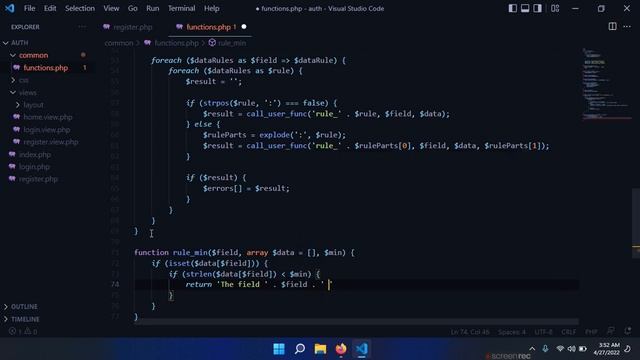Click the Spaces: 4 indentation status

point(511,332)
